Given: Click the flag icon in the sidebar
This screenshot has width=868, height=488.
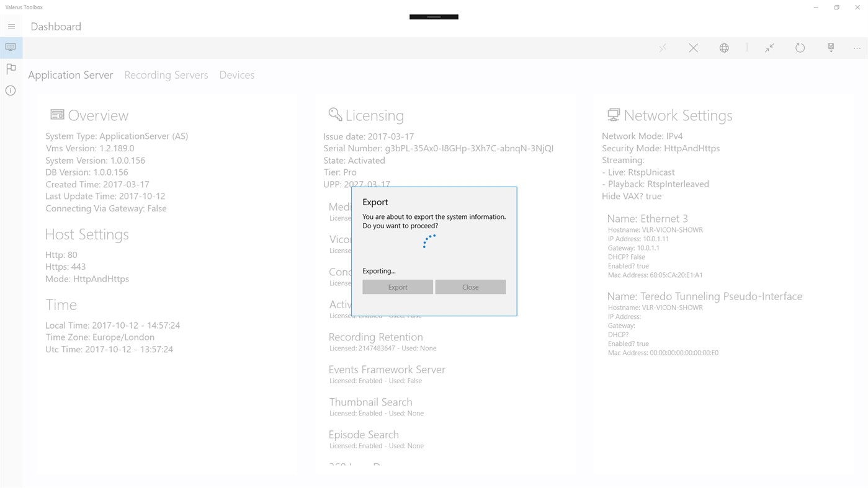Looking at the screenshot, I should coord(10,68).
